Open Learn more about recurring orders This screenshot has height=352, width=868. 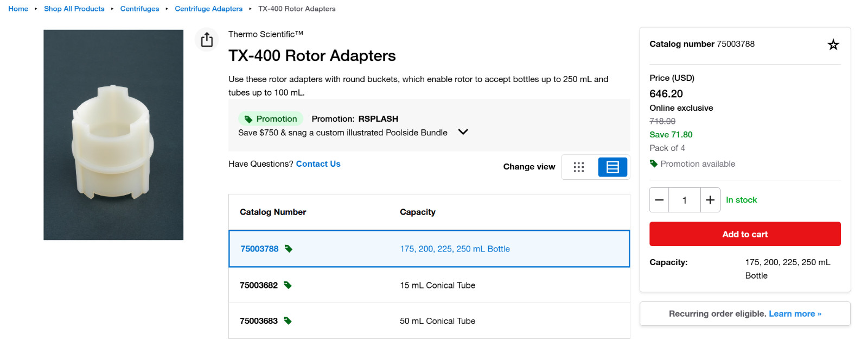[x=795, y=313]
